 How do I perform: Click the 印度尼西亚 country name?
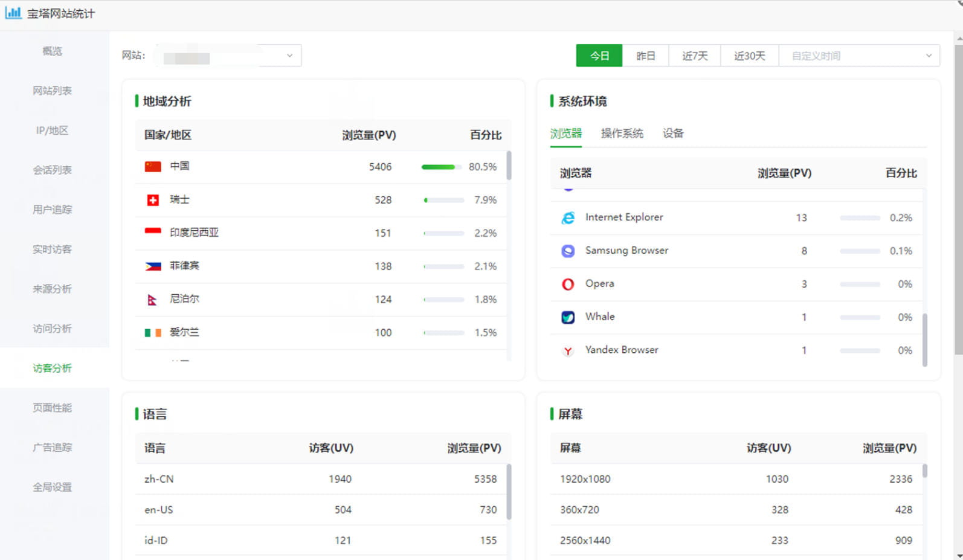point(194,233)
